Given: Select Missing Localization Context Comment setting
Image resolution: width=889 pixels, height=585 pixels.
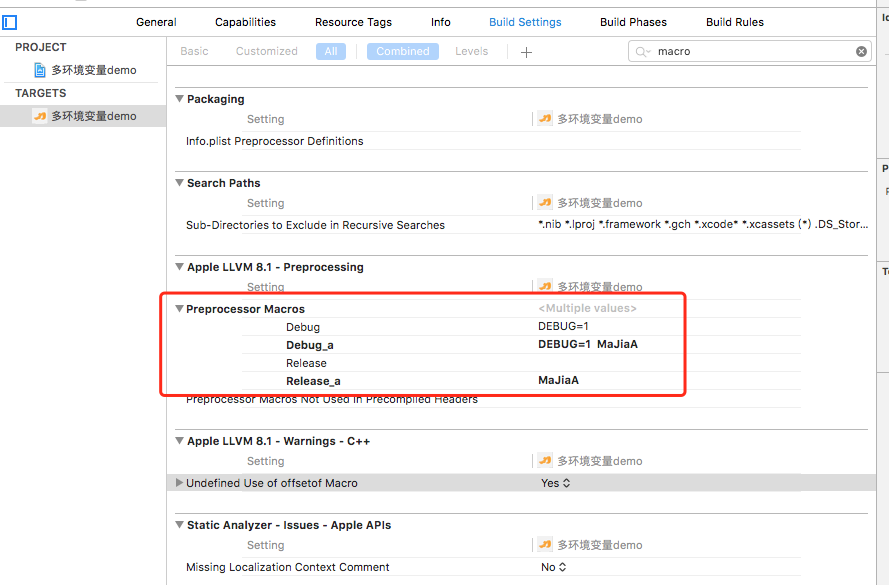Looking at the screenshot, I should [x=287, y=567].
